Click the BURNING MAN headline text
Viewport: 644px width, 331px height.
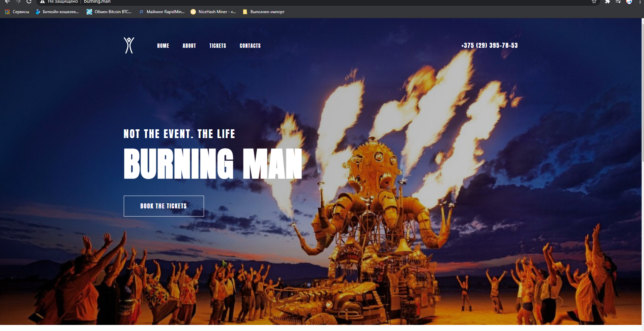click(x=213, y=164)
